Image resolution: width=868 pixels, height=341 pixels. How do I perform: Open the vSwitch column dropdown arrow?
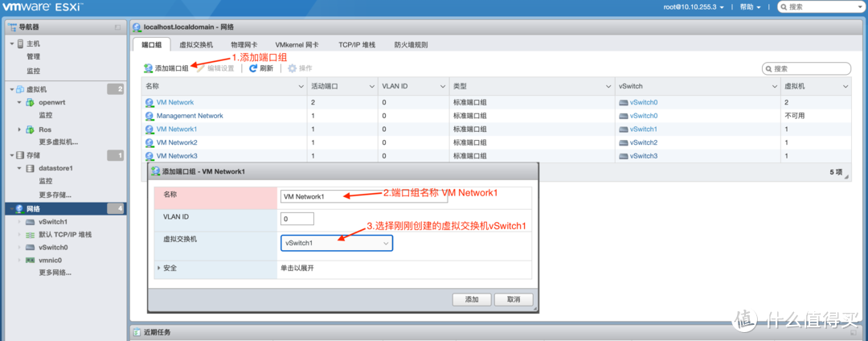click(x=774, y=86)
